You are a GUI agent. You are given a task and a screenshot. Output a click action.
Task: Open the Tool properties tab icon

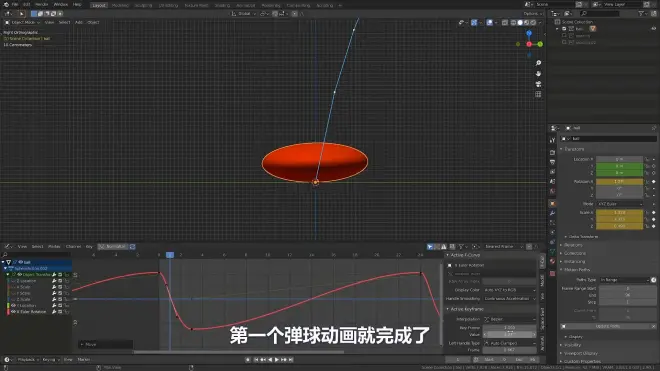552,140
